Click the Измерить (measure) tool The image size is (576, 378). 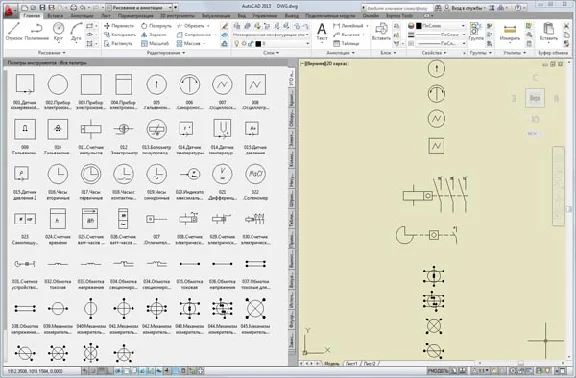pyautogui.click(x=510, y=32)
